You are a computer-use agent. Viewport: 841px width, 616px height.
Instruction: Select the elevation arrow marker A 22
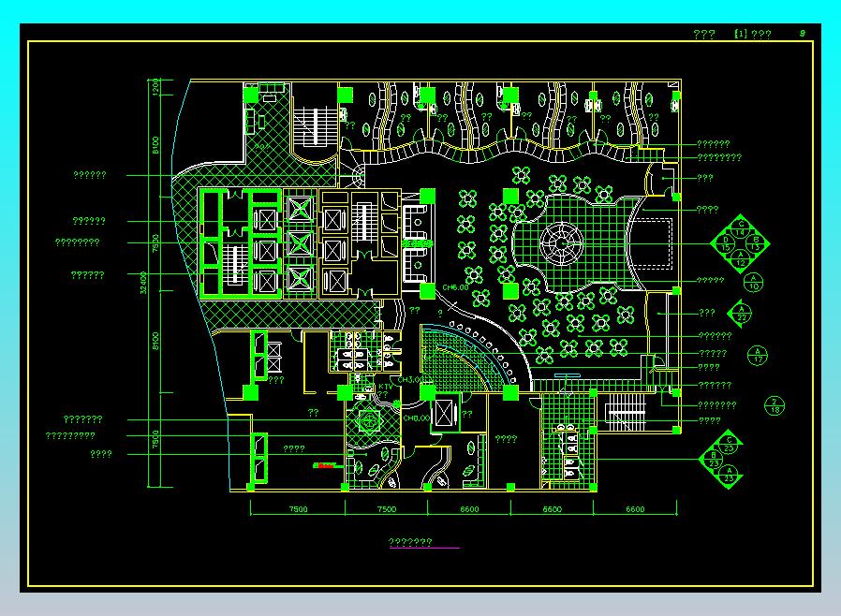(740, 313)
